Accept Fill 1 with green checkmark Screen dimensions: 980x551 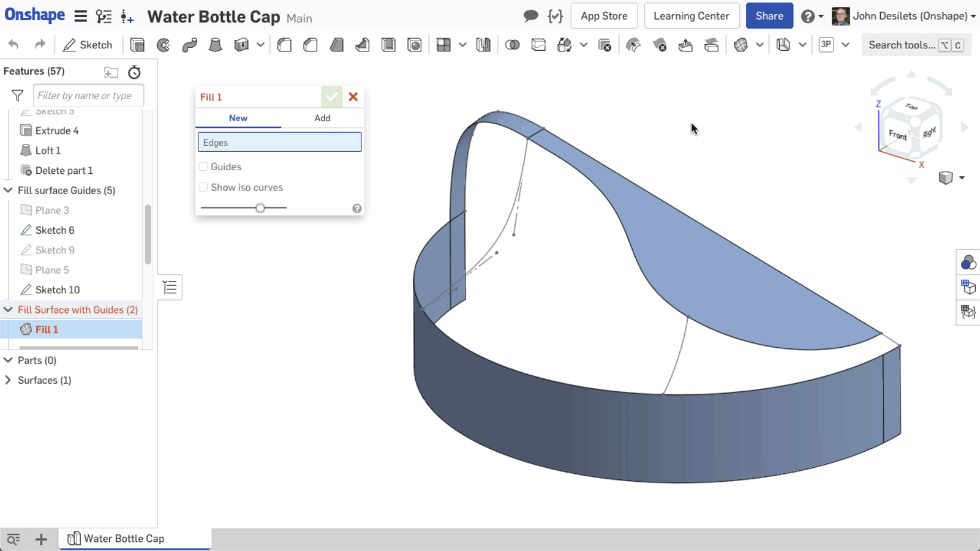click(x=331, y=97)
